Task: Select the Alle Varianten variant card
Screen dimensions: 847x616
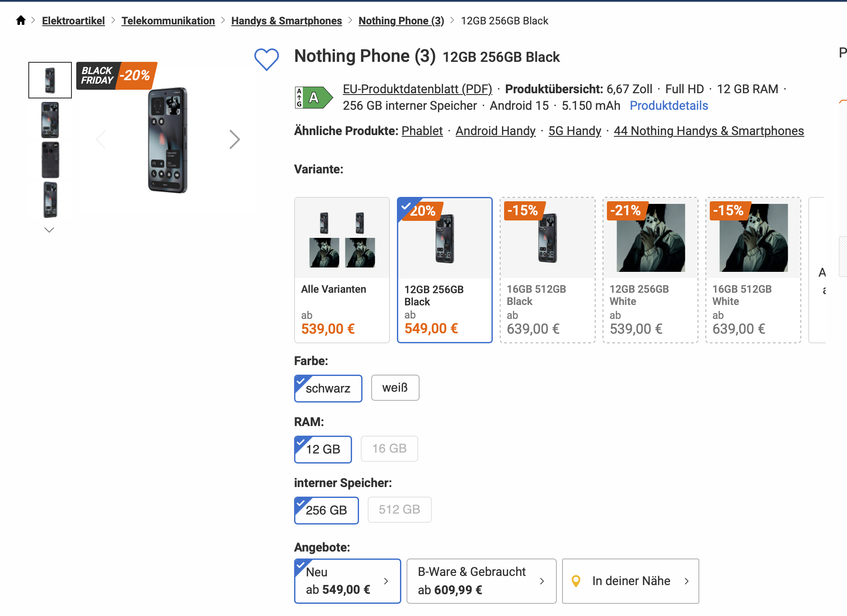Action: pos(342,270)
